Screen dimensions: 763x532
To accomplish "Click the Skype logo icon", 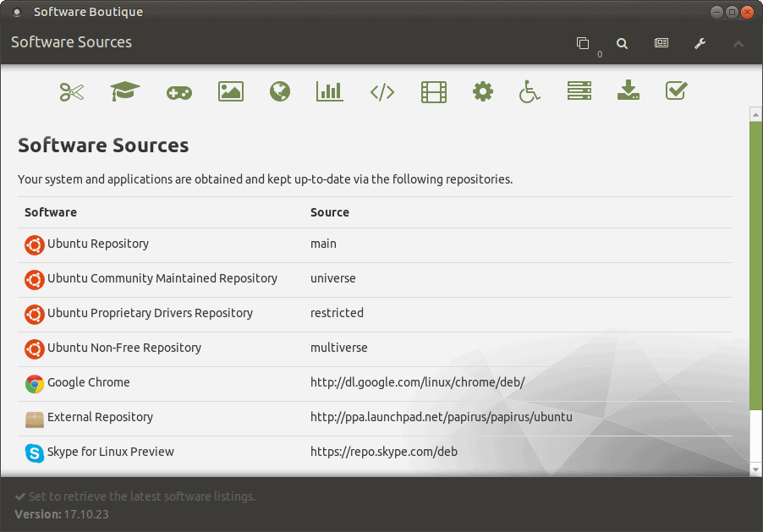I will 35,453.
